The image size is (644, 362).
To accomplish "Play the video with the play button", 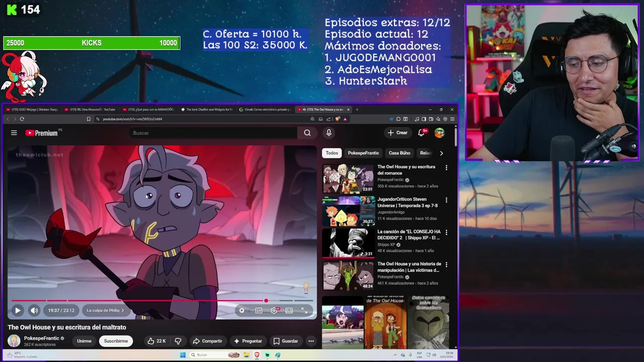I will [x=18, y=310].
